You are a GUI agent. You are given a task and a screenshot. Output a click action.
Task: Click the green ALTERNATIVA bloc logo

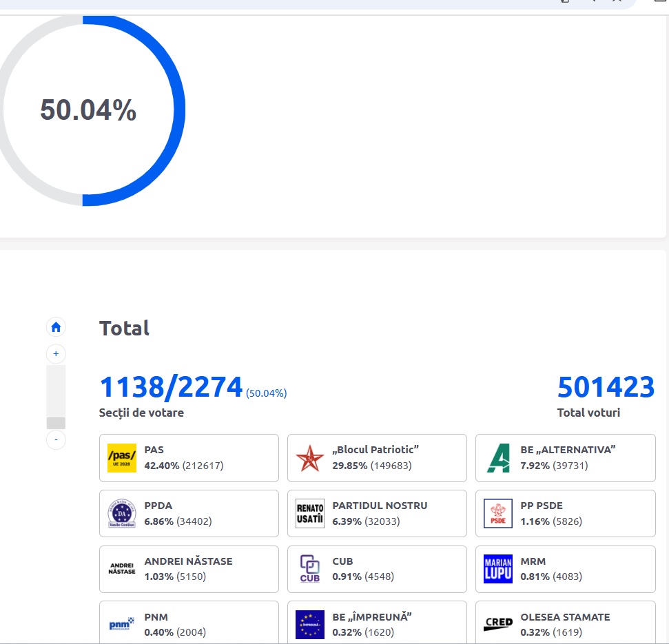497,458
